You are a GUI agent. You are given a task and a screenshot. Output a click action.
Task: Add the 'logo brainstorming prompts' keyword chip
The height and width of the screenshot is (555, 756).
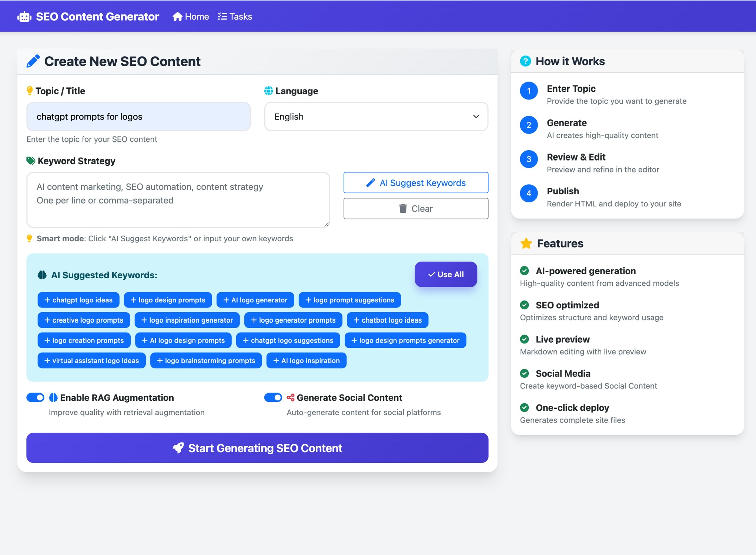point(206,360)
